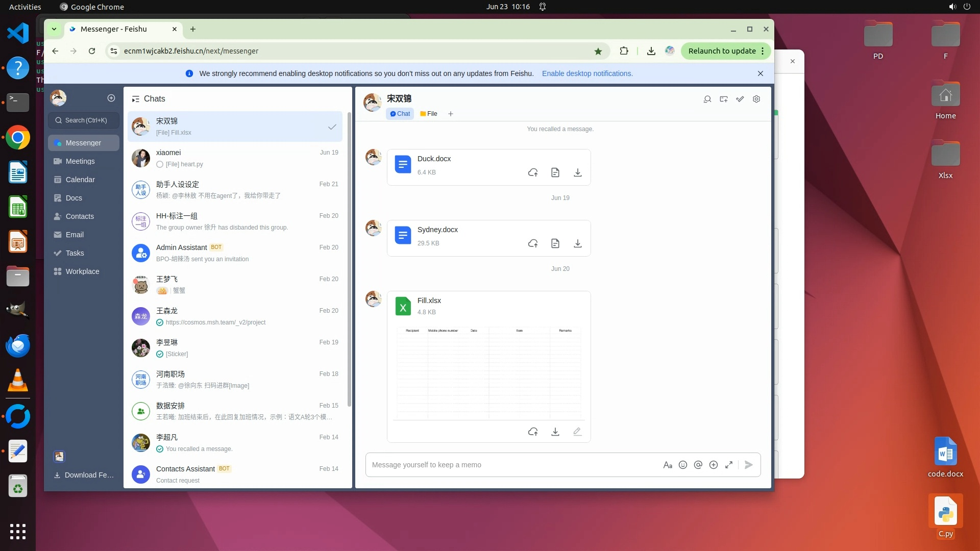Screen dimensions: 980x551
Task: Mark 宋双锦 chat as done checkmark
Action: [332, 127]
